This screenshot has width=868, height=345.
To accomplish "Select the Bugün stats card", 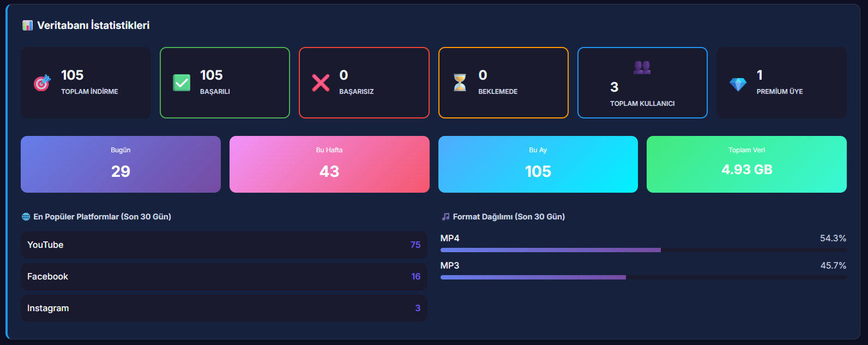I will coord(120,164).
